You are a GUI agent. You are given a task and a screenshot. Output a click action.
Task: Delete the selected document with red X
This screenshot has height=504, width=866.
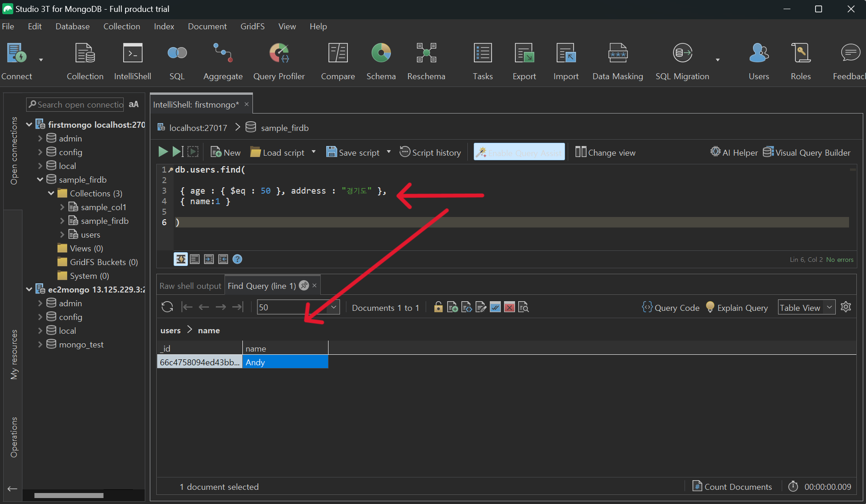click(x=510, y=307)
